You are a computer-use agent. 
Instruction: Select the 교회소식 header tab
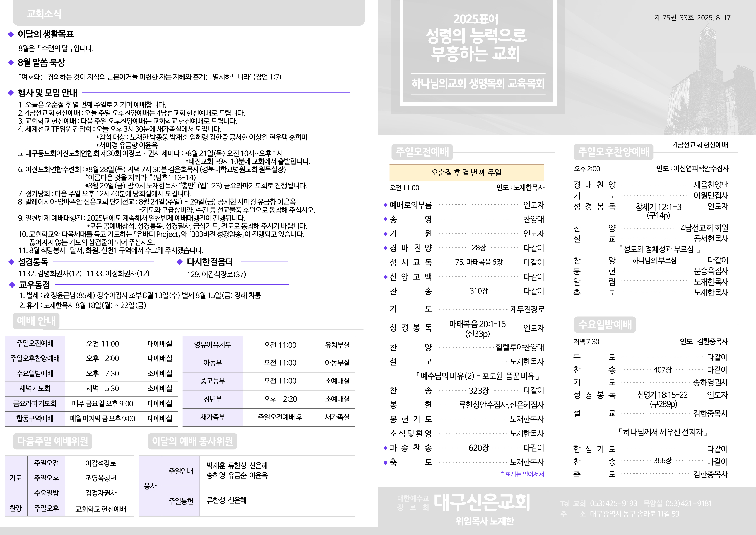click(x=44, y=14)
